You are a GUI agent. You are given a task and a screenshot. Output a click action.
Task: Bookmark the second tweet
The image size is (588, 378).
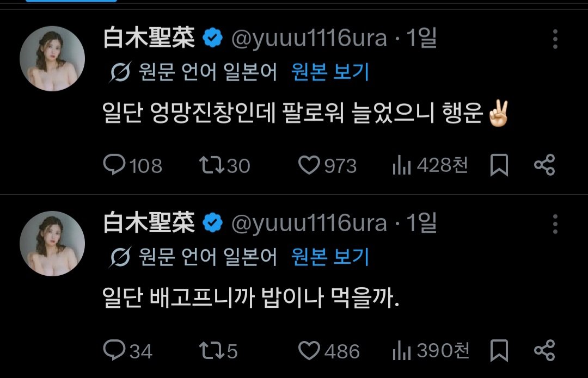pos(499,350)
